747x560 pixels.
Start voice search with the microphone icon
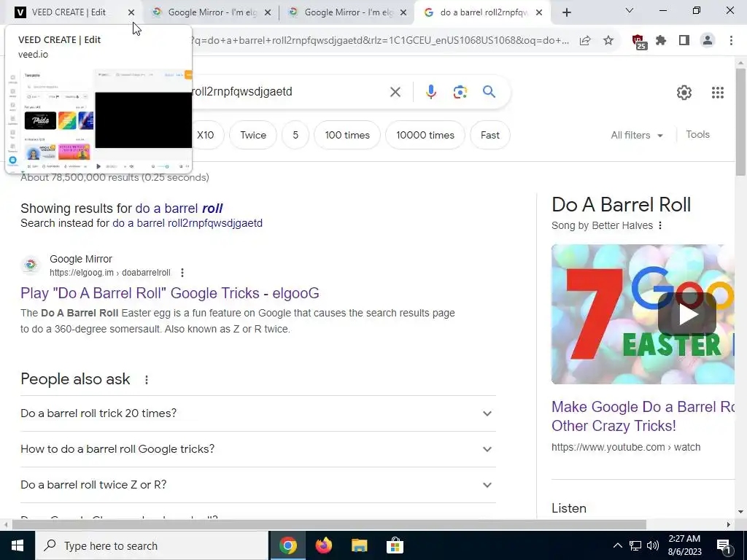point(430,92)
